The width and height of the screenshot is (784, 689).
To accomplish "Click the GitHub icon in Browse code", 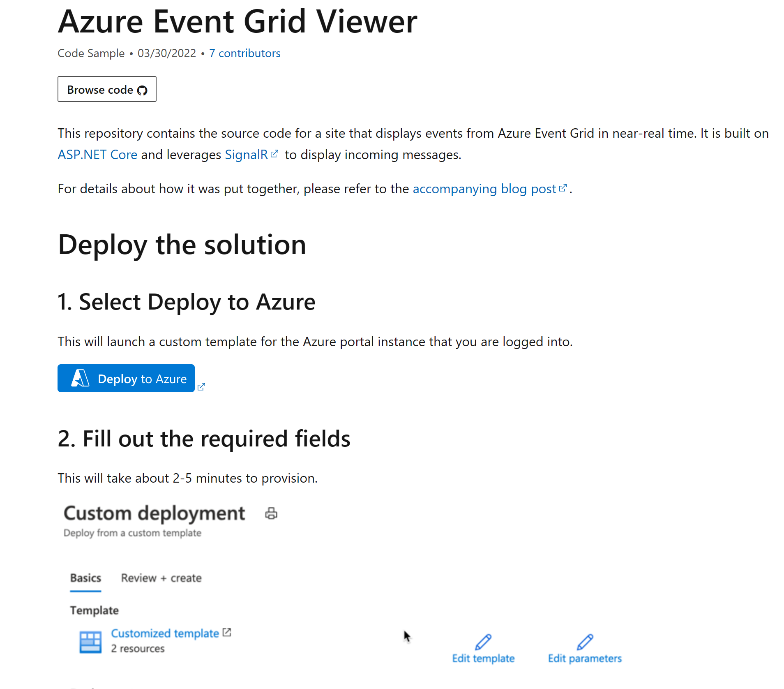I will [142, 90].
